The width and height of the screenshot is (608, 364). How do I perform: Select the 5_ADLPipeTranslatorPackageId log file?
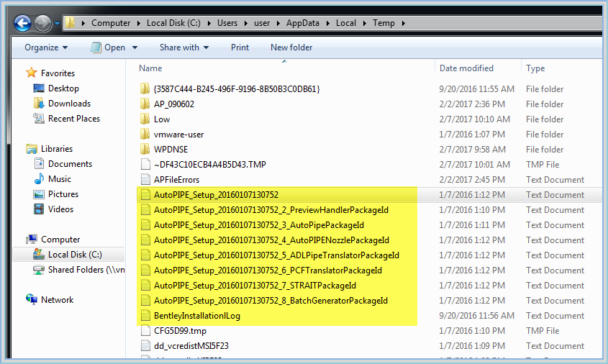(276, 255)
